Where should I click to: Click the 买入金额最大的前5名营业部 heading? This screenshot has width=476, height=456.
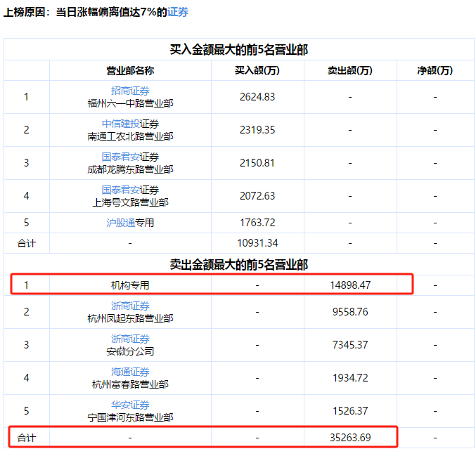point(238,49)
